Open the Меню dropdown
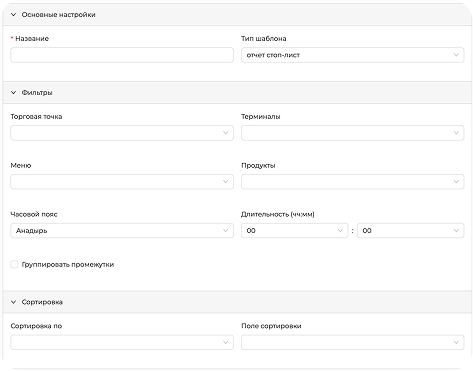The image size is (473, 371). [122, 182]
